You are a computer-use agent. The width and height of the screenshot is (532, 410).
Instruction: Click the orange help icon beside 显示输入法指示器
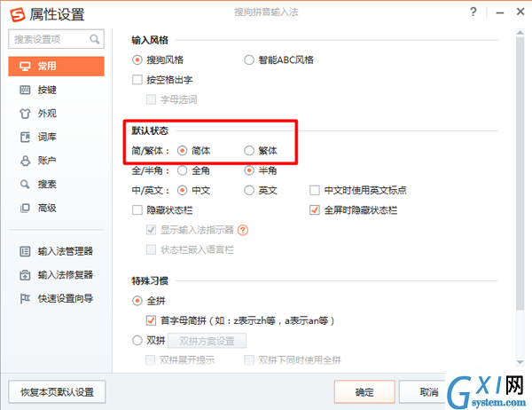(243, 231)
